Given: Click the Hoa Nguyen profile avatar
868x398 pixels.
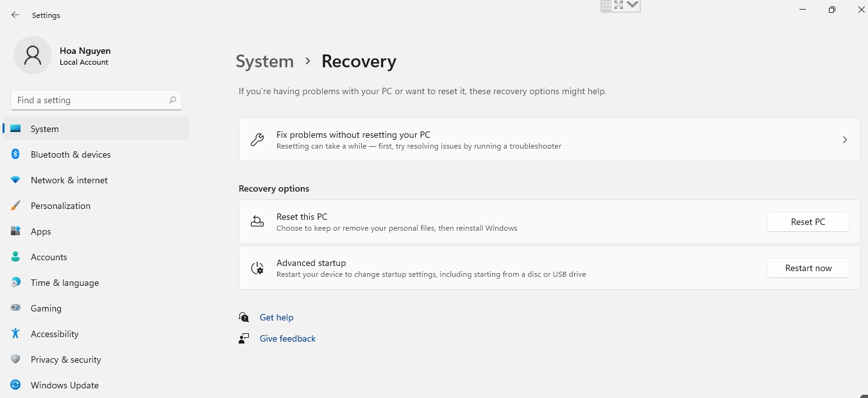Looking at the screenshot, I should [x=32, y=55].
